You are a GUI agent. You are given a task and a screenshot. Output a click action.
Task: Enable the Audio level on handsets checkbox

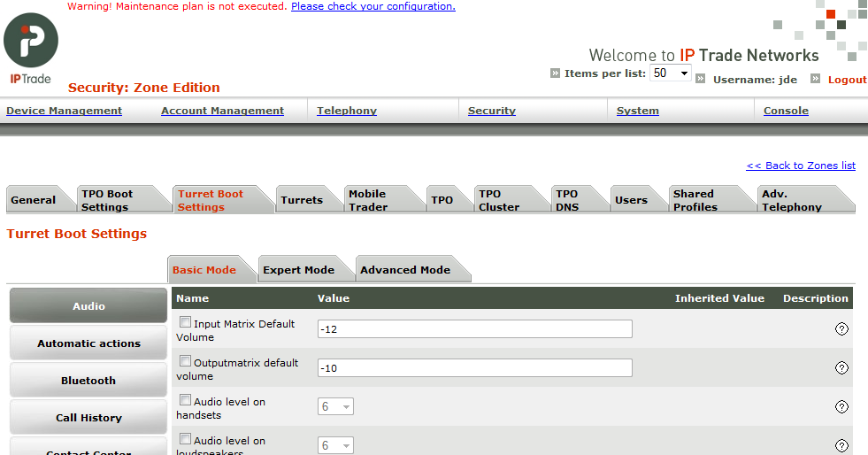pyautogui.click(x=186, y=400)
